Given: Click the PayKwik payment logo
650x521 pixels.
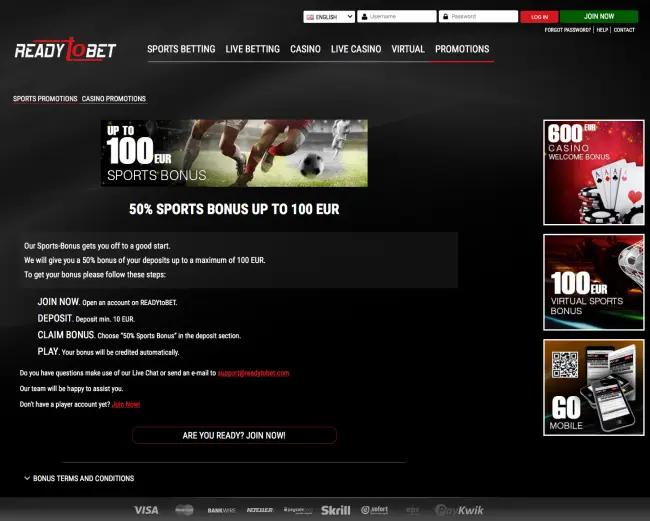Looking at the screenshot, I should 459,510.
